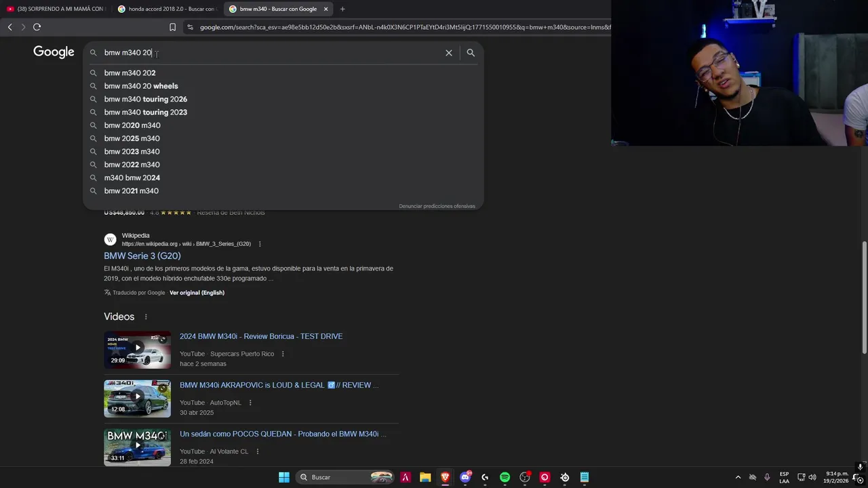Viewport: 868px width, 488px height.
Task: Click ESP LAA keyboard language indicator
Action: point(784,477)
